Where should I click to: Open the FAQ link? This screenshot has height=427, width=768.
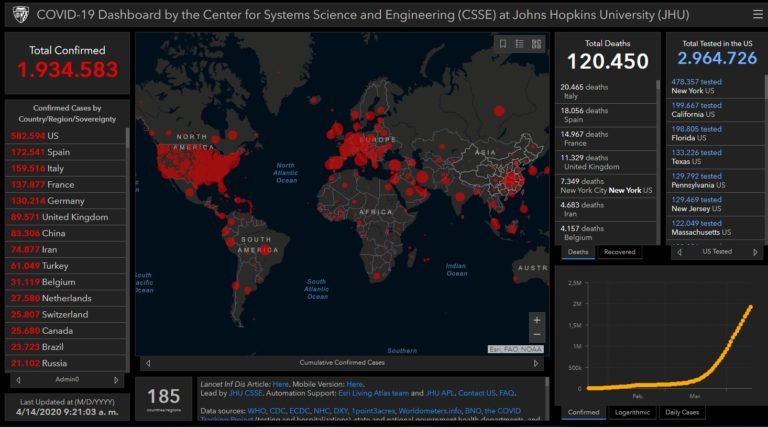(507, 394)
